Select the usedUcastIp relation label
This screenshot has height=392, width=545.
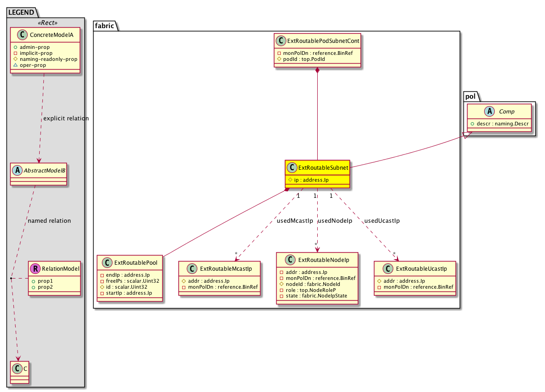(x=382, y=220)
